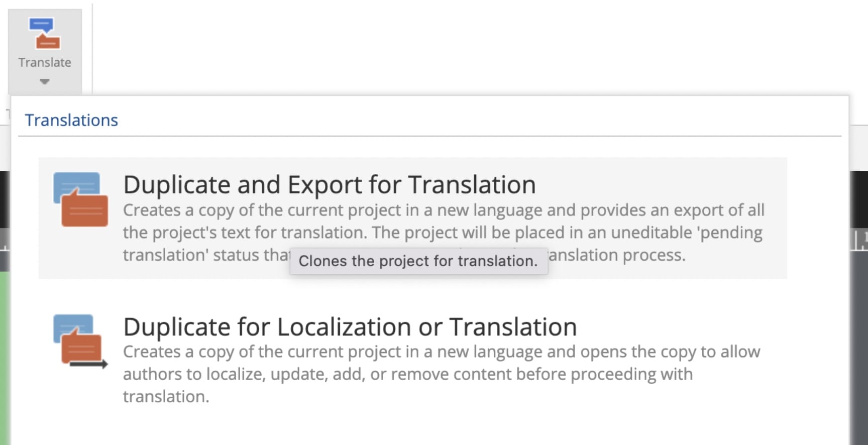Collapse the Translations flyout menu
The height and width of the screenshot is (445, 868).
point(44,80)
